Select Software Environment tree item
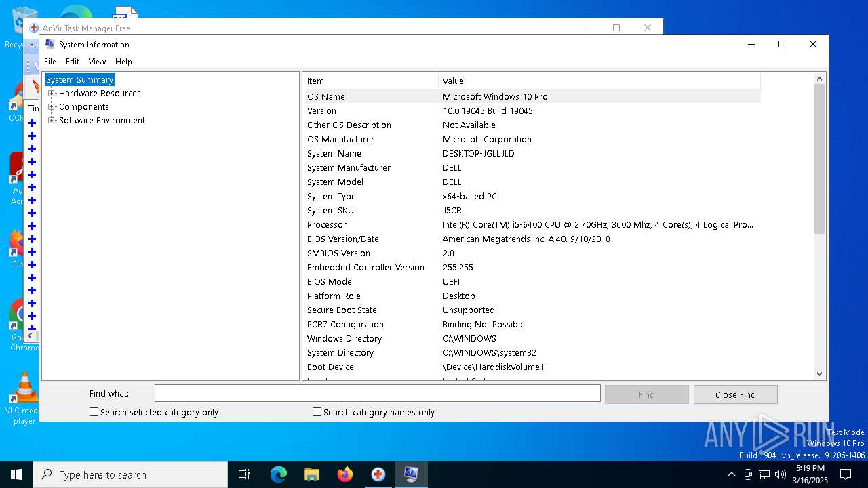 [x=102, y=121]
